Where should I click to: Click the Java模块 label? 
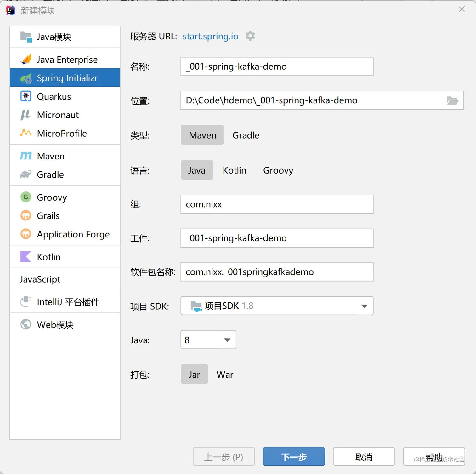54,37
